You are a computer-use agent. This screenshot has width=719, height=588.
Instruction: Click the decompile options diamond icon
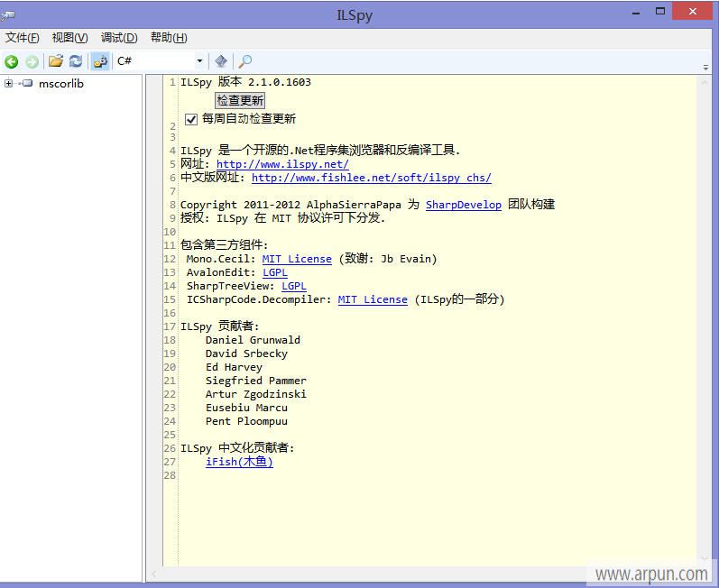[221, 61]
